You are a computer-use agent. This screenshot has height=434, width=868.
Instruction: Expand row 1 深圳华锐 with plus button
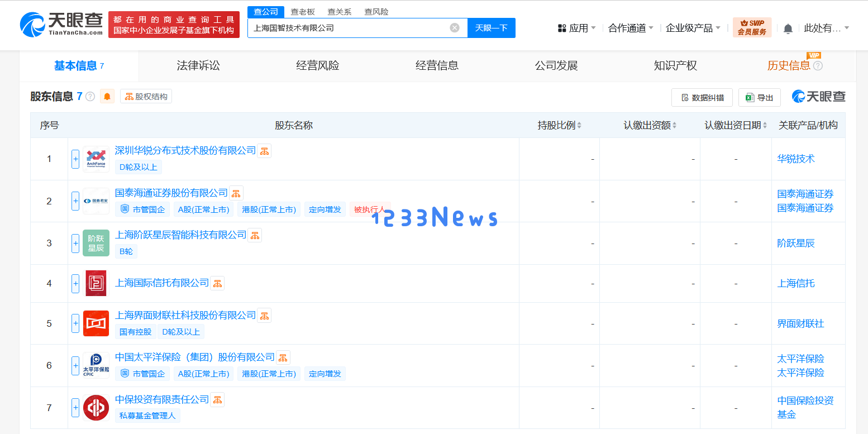pos(75,159)
